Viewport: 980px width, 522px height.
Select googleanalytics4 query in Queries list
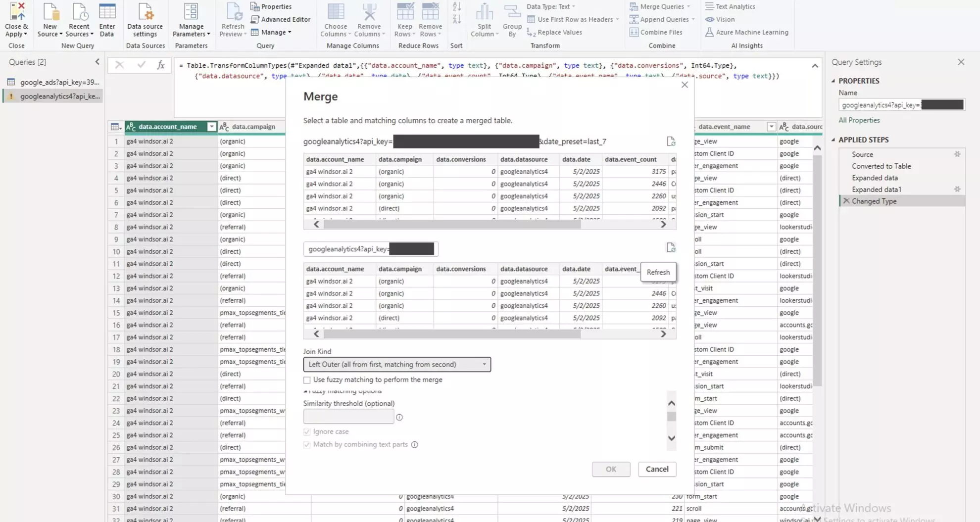click(x=53, y=96)
